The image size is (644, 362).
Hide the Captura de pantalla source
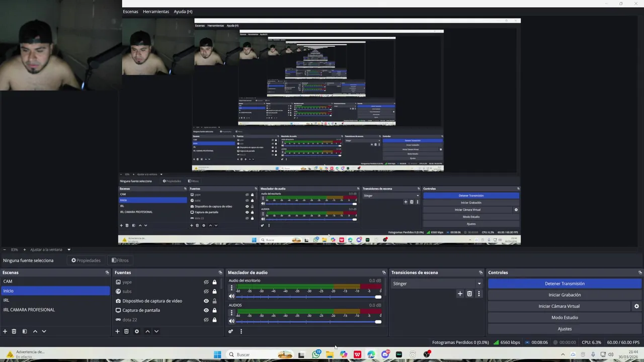[x=206, y=310]
